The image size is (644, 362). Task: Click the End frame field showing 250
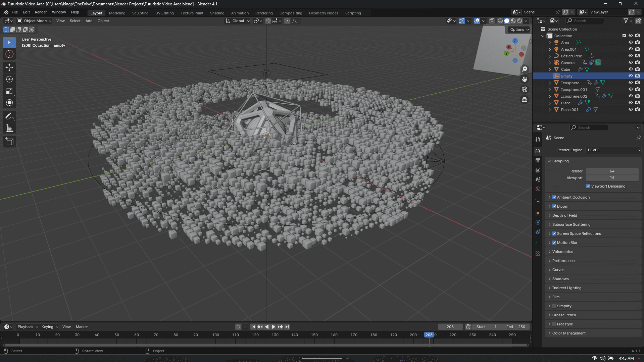pyautogui.click(x=516, y=327)
